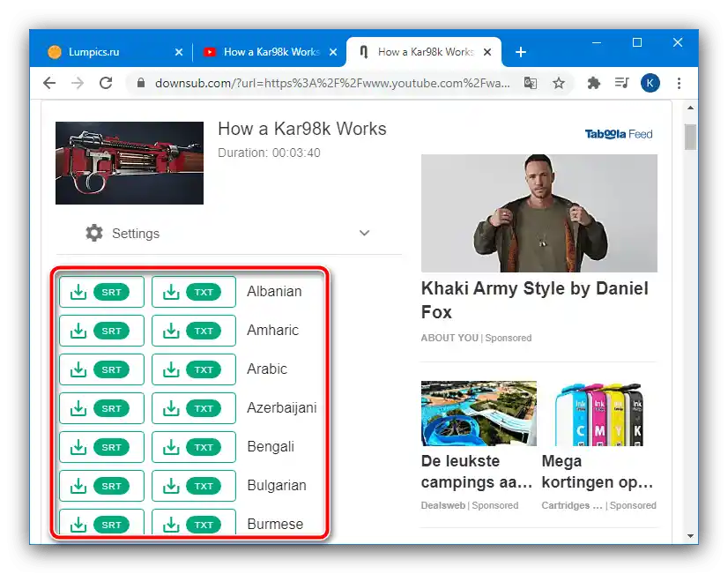The height and width of the screenshot is (574, 728).
Task: Open the campings ad thumbnail
Action: coord(479,414)
